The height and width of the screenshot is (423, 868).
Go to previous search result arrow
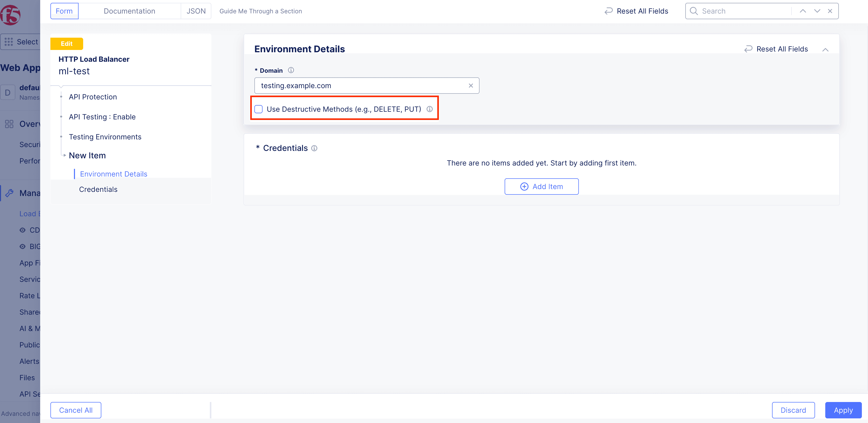[803, 11]
